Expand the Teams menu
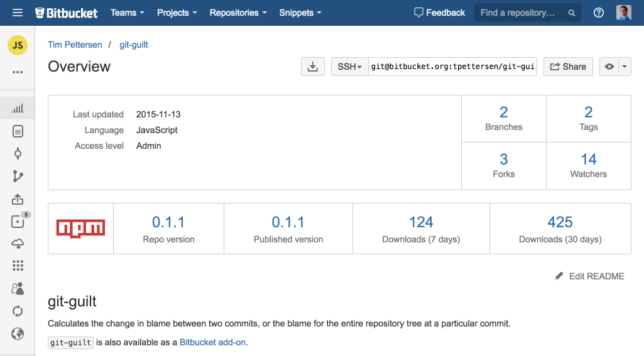This screenshot has width=644, height=356. 128,13
